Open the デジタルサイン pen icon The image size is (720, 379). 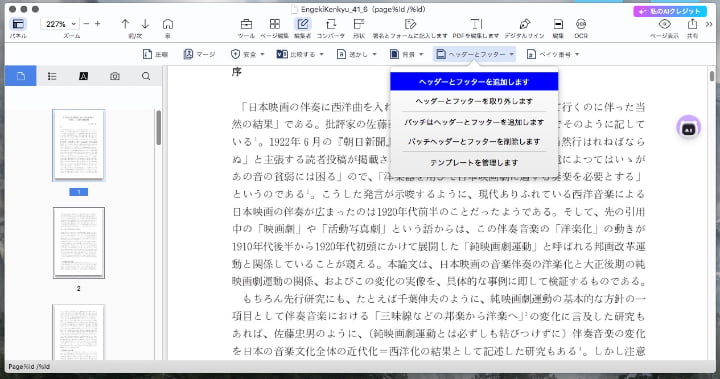[524, 24]
